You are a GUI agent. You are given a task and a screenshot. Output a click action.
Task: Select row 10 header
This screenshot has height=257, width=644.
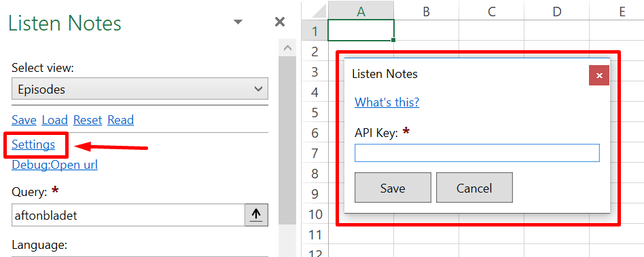[315, 214]
